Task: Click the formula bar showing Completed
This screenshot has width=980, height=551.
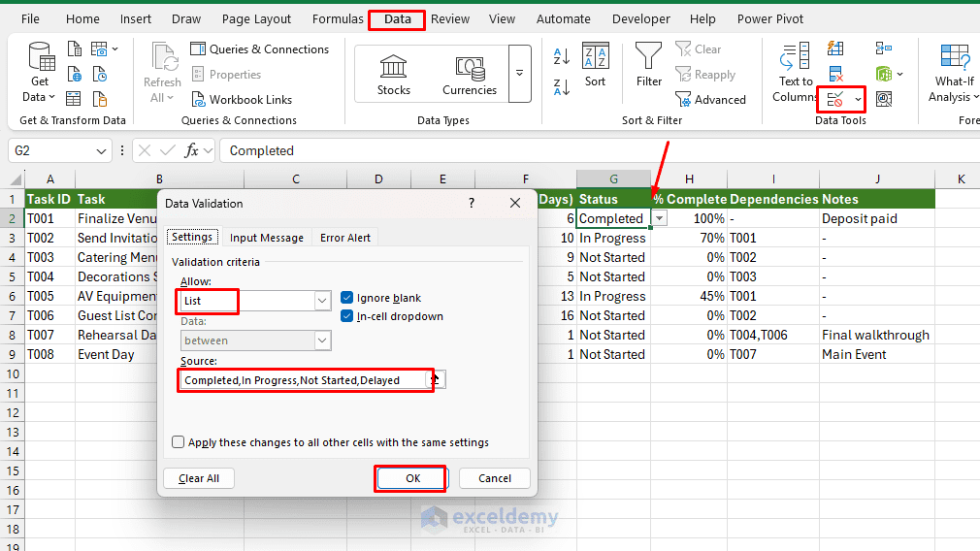Action: [x=600, y=150]
